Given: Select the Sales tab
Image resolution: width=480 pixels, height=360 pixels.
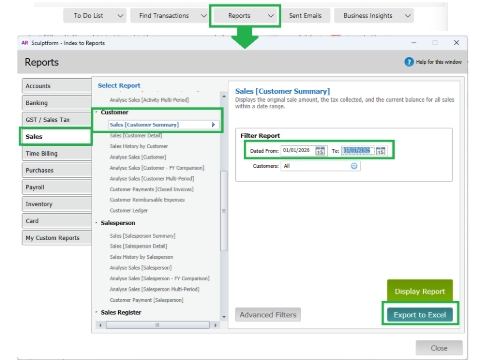Looking at the screenshot, I should 56,137.
